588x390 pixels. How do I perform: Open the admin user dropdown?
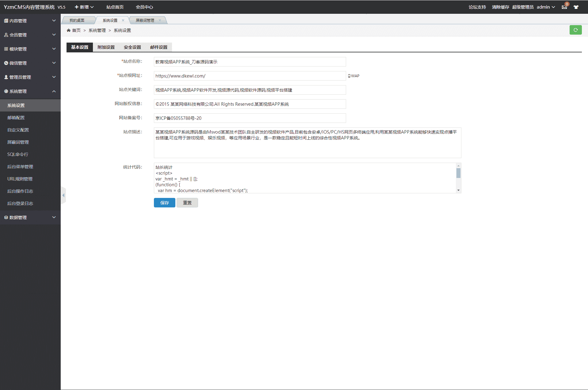tap(546, 7)
